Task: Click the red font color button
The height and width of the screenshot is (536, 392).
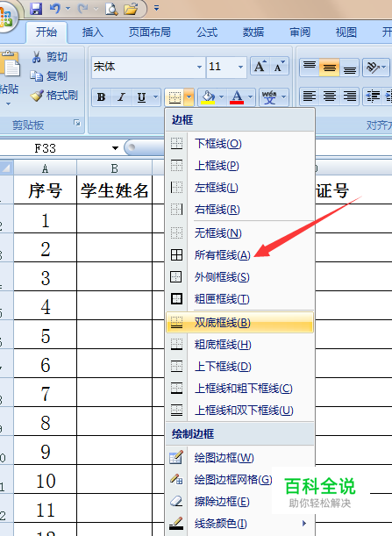Action: tap(237, 97)
